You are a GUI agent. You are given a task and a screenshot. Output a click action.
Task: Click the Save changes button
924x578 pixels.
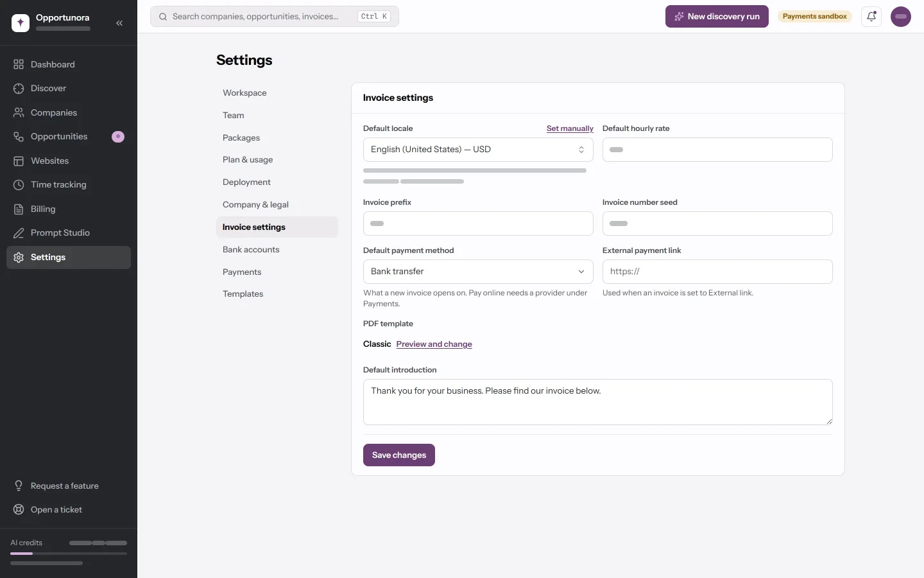click(x=399, y=455)
